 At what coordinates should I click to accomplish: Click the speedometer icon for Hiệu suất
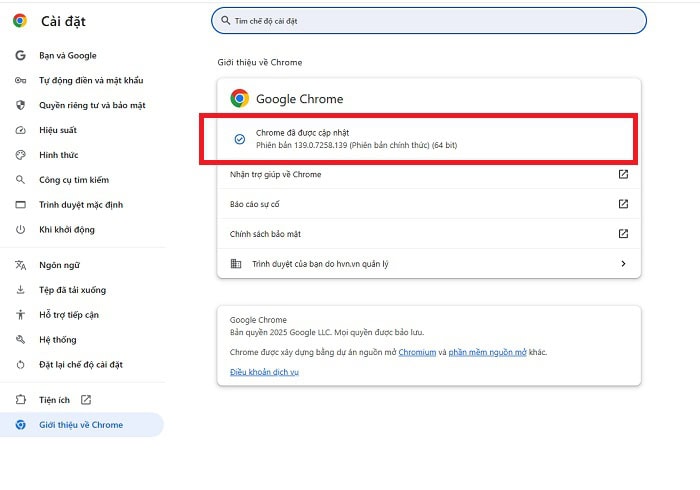pos(21,130)
